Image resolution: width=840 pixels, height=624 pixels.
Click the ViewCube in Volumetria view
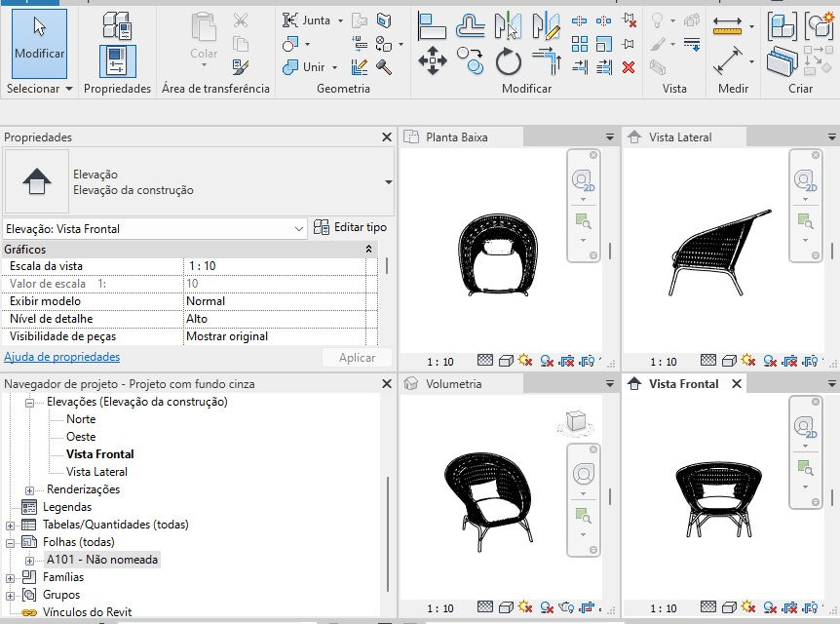pyautogui.click(x=576, y=422)
